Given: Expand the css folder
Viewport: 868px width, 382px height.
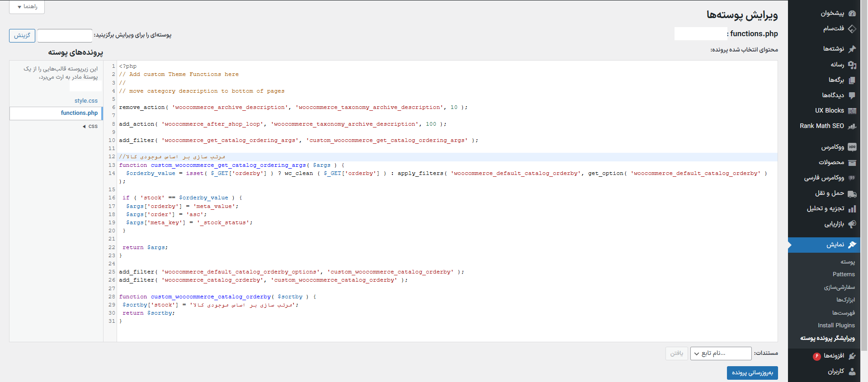Looking at the screenshot, I should coord(90,127).
